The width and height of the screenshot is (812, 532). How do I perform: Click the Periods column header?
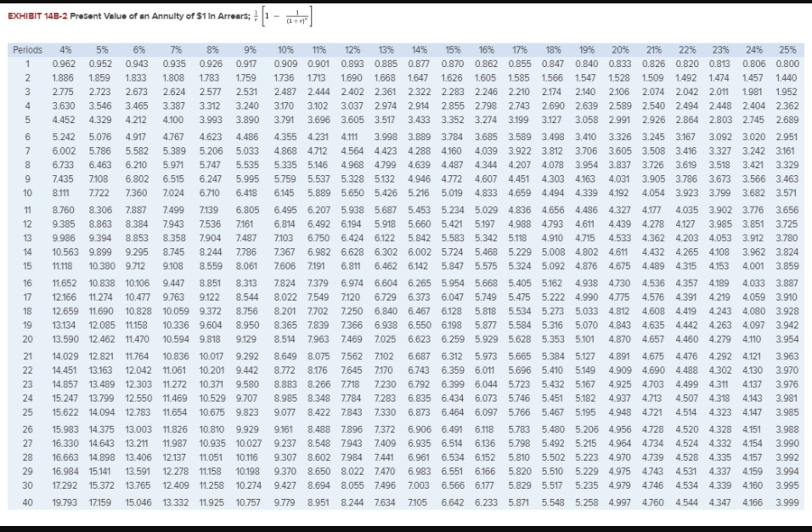(26, 49)
